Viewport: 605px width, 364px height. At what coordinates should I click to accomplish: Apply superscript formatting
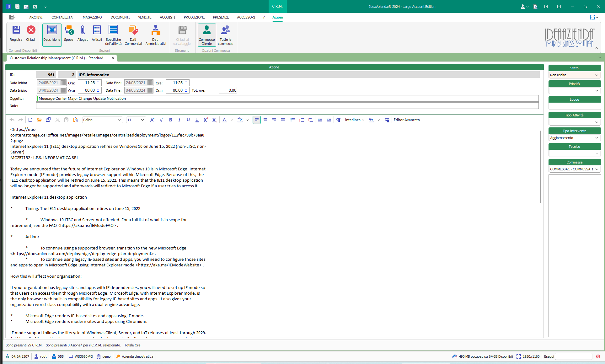pyautogui.click(x=206, y=120)
